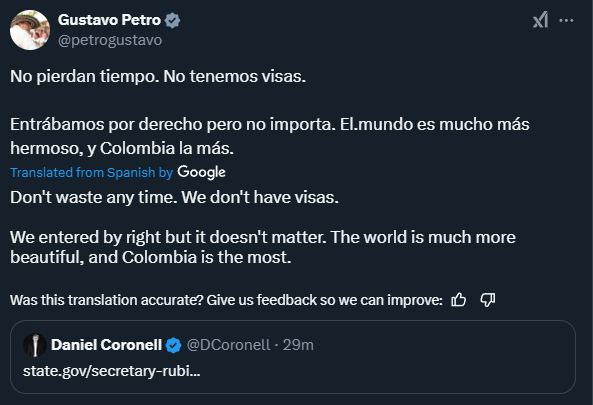Open the three-dot more options menu

(x=566, y=20)
